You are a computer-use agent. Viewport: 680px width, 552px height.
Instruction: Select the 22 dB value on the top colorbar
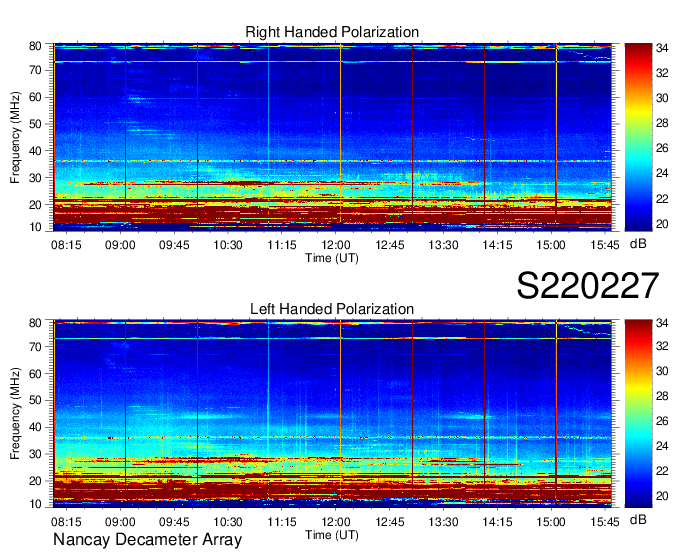click(662, 199)
